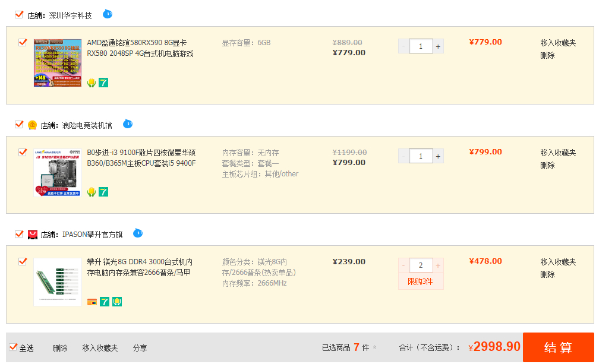Open Wangwang chat for 浪险电竞装机馆 shop
596x364 pixels.
coord(128,124)
